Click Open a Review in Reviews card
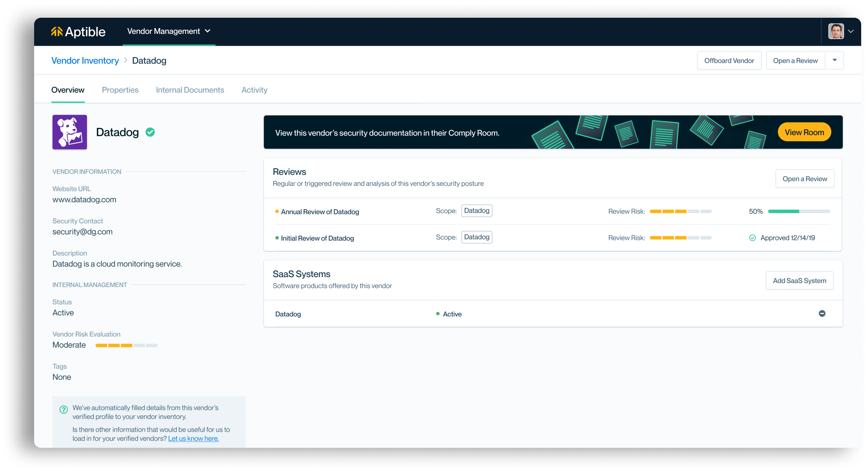Viewport: 868px width, 471px height. point(805,179)
